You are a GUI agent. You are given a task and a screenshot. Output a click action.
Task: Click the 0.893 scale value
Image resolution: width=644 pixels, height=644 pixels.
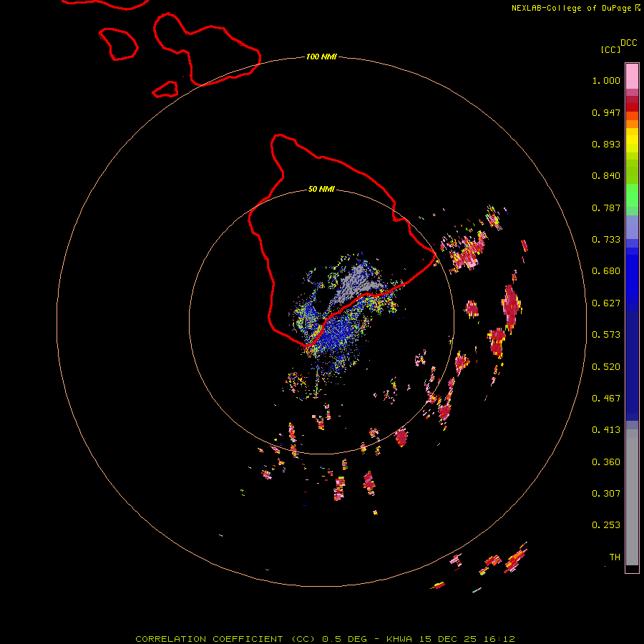click(x=606, y=144)
